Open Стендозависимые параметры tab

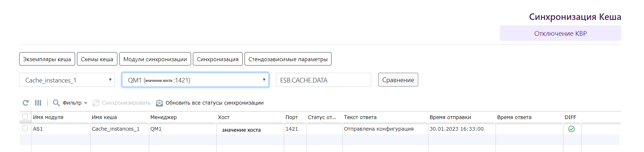coord(288,59)
